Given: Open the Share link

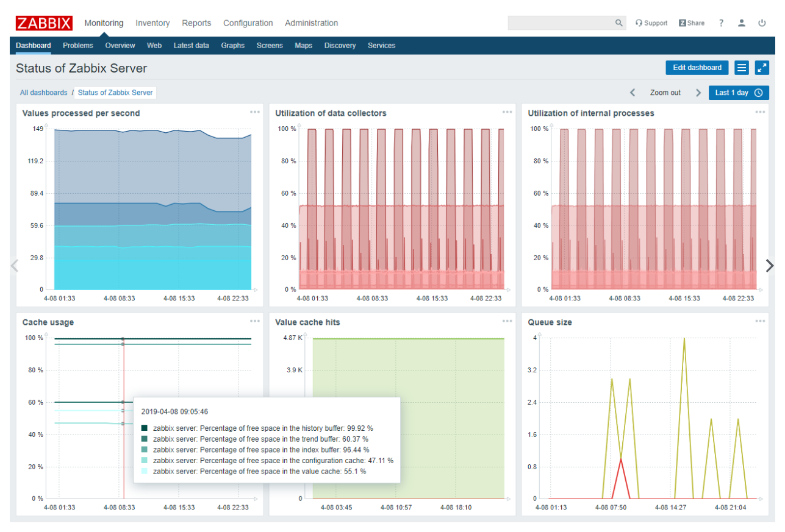Looking at the screenshot, I should tap(692, 23).
